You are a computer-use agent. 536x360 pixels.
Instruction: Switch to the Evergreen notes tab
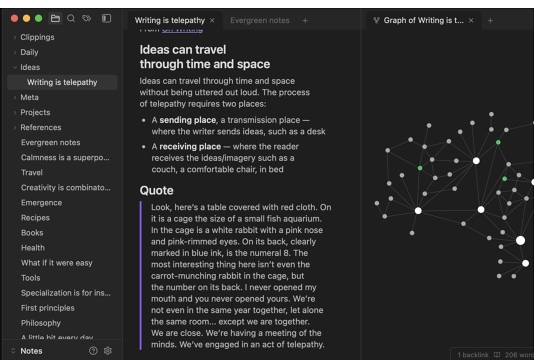click(259, 21)
